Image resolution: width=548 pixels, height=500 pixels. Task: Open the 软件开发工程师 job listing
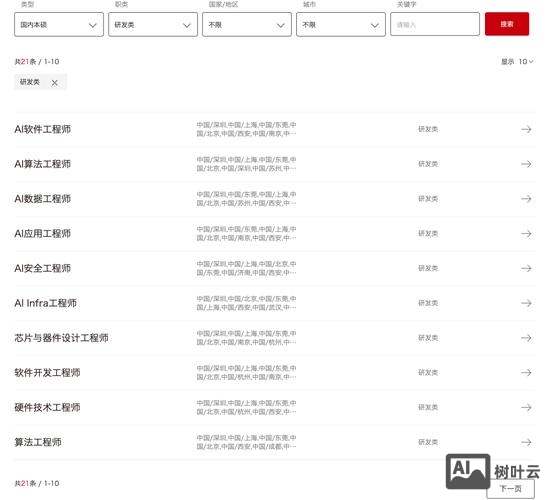pos(47,372)
